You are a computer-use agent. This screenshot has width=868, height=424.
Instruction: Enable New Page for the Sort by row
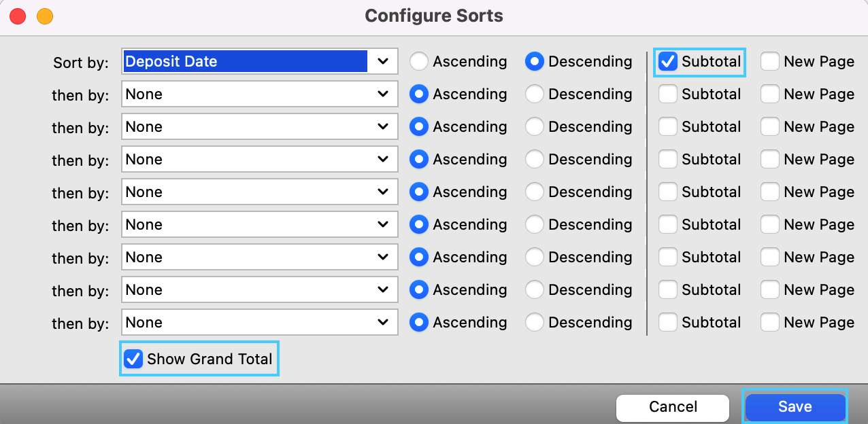[770, 61]
